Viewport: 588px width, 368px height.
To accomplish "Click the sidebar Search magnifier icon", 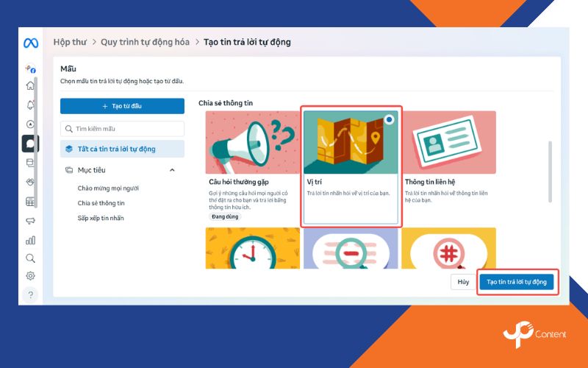I will click(30, 258).
